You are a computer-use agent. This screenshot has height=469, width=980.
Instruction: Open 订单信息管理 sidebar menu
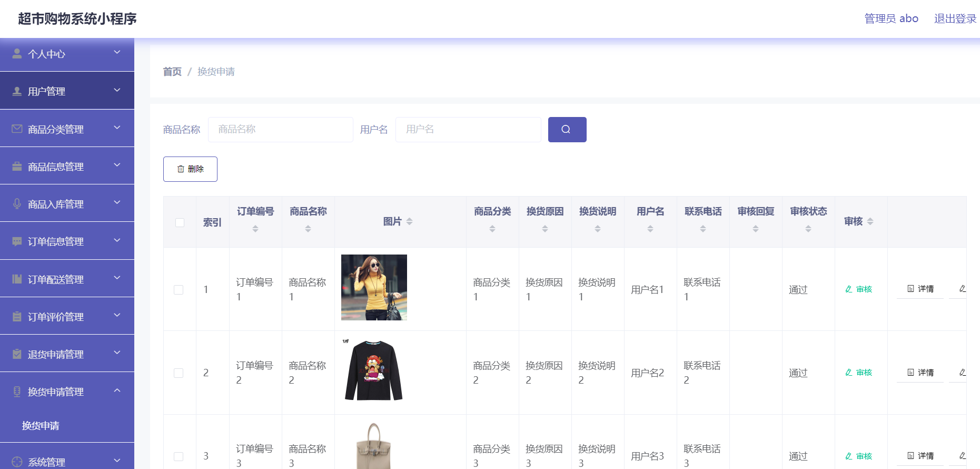[x=67, y=241]
